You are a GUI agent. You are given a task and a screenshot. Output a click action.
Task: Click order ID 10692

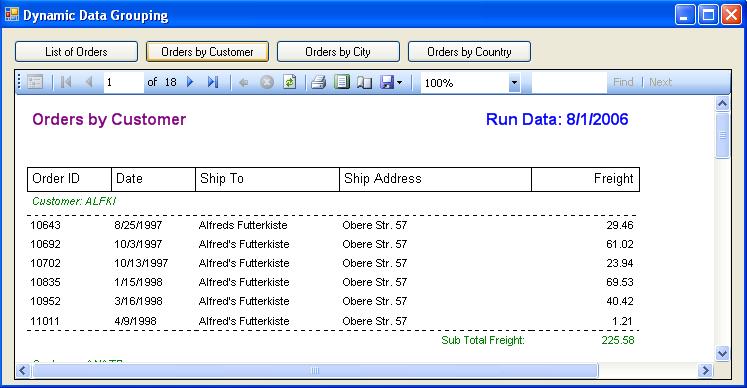[x=45, y=244]
